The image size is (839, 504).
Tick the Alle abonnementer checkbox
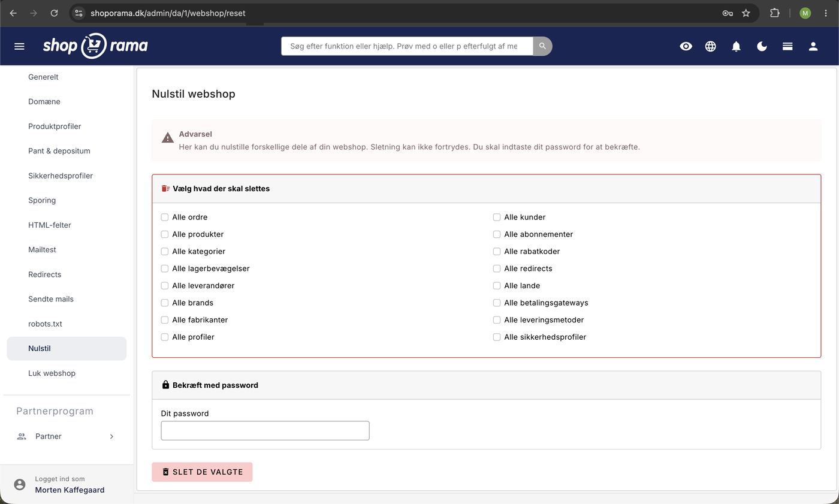(497, 234)
